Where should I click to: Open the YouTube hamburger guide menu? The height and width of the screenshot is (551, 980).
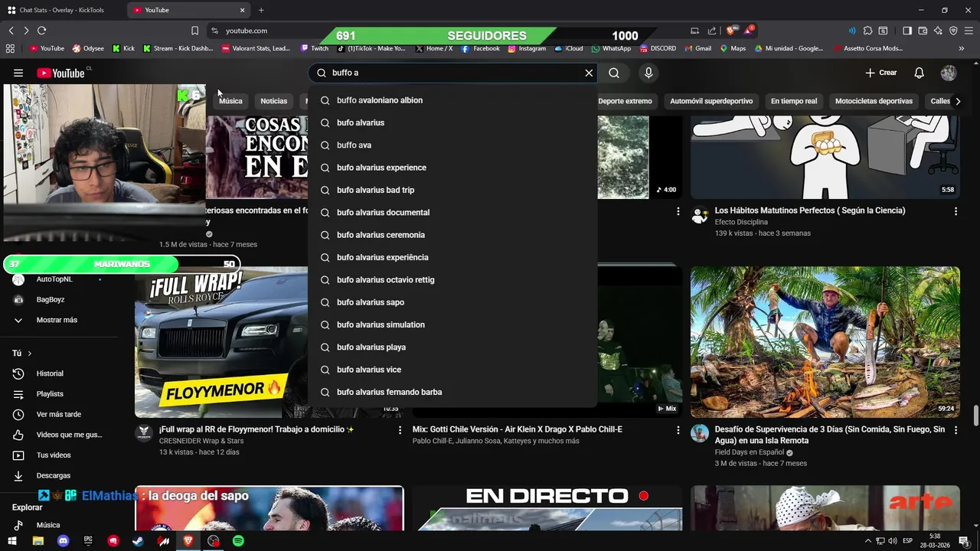(x=18, y=73)
